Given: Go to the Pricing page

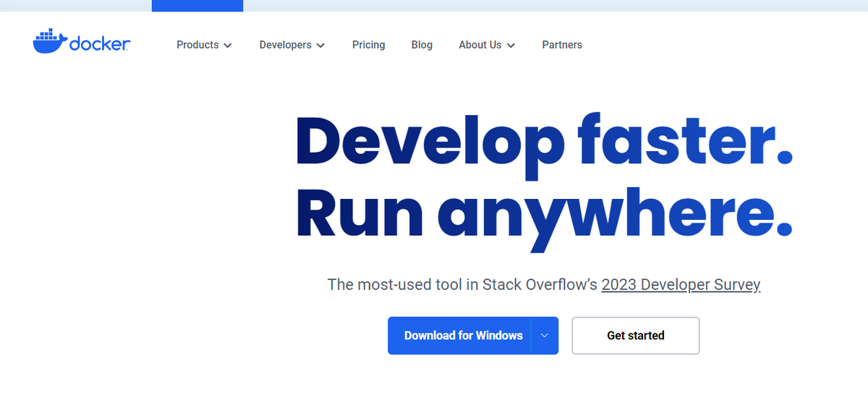Looking at the screenshot, I should click(369, 45).
